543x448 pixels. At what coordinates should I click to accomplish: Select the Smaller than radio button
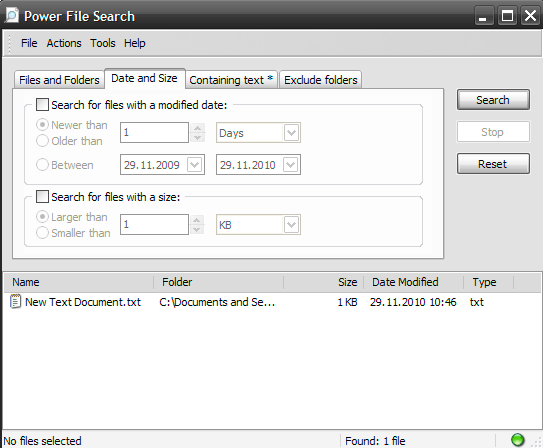(x=42, y=233)
